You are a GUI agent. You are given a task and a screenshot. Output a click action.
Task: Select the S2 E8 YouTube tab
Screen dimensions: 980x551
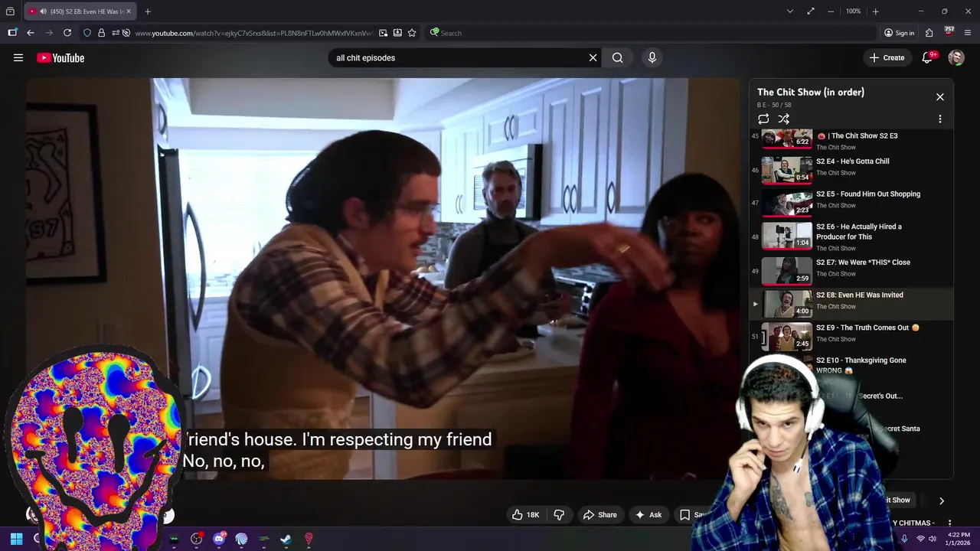[x=80, y=11]
